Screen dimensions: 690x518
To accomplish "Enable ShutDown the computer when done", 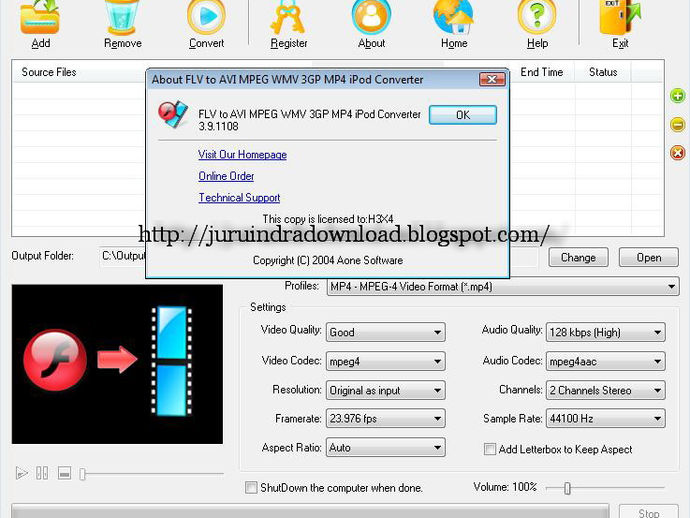I will (251, 488).
